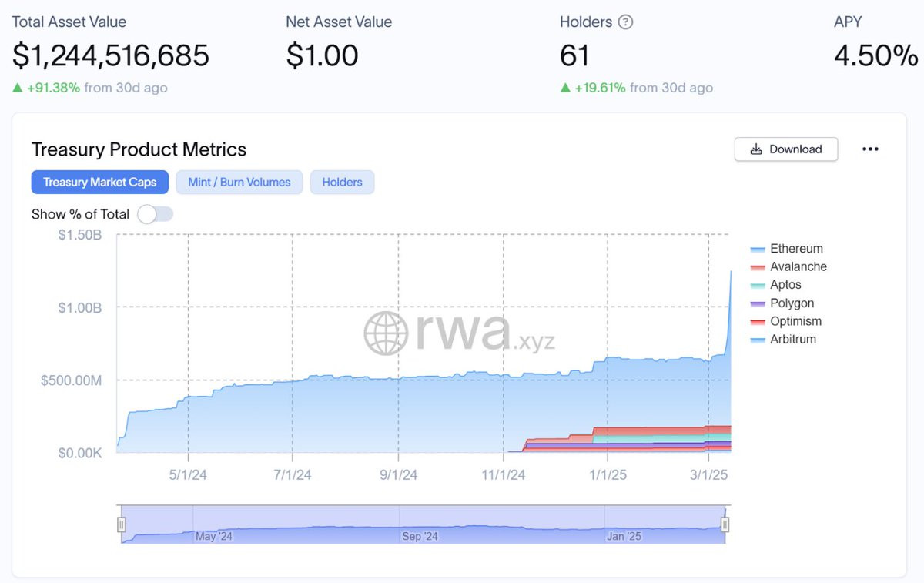Click the left range slider handle
The width and height of the screenshot is (924, 583).
pyautogui.click(x=121, y=524)
